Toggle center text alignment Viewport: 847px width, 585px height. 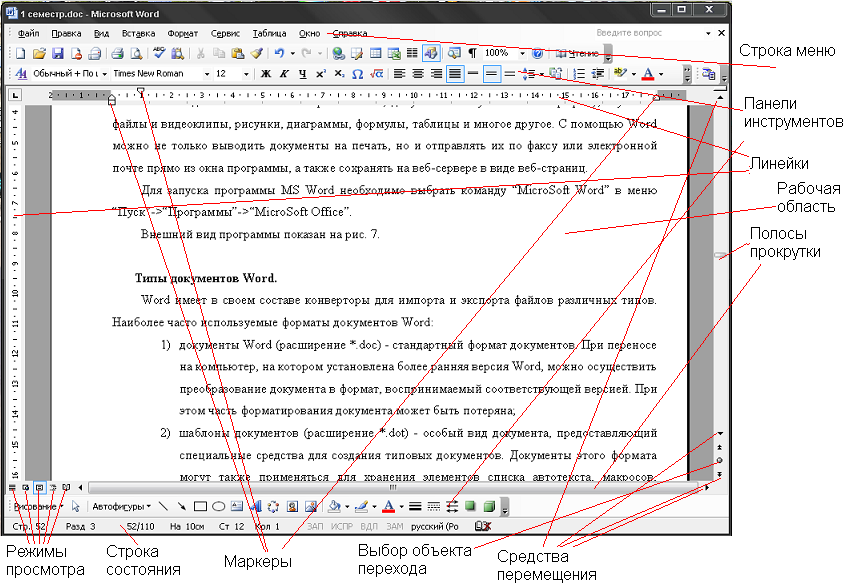418,74
